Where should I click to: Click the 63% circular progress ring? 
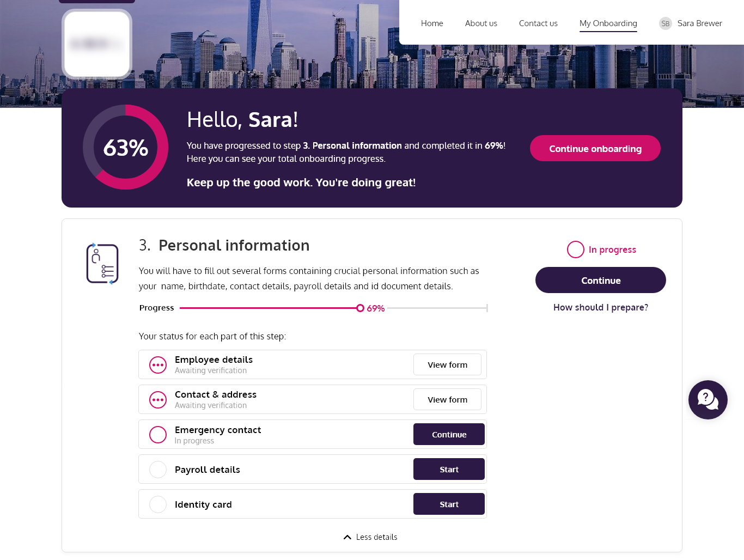[x=126, y=147]
